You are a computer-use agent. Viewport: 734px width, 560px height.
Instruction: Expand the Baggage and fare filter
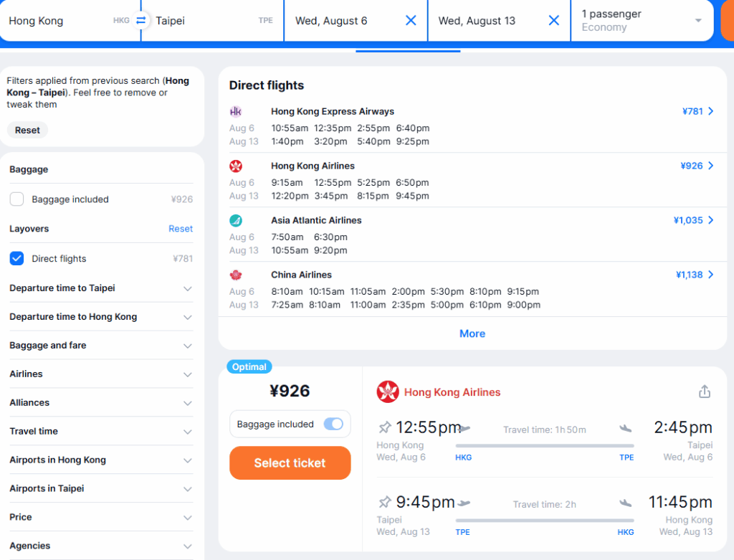[x=101, y=346]
